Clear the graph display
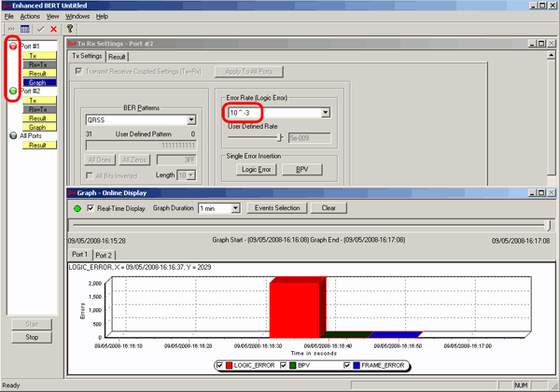The image size is (560, 392). [329, 208]
